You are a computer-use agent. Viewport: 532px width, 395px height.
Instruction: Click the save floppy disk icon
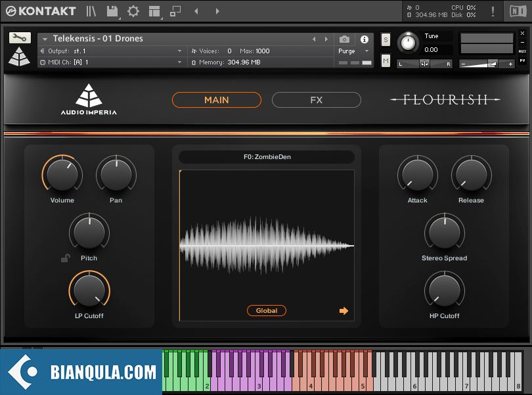[x=112, y=11]
